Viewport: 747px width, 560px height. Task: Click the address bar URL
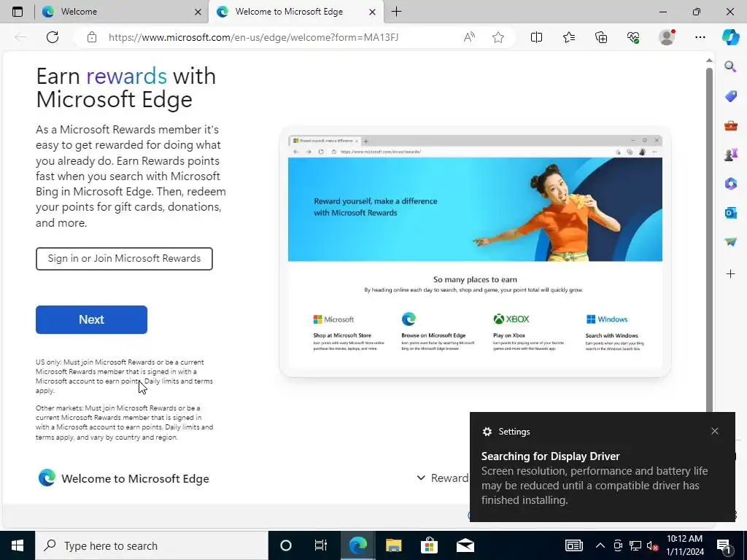pyautogui.click(x=253, y=37)
